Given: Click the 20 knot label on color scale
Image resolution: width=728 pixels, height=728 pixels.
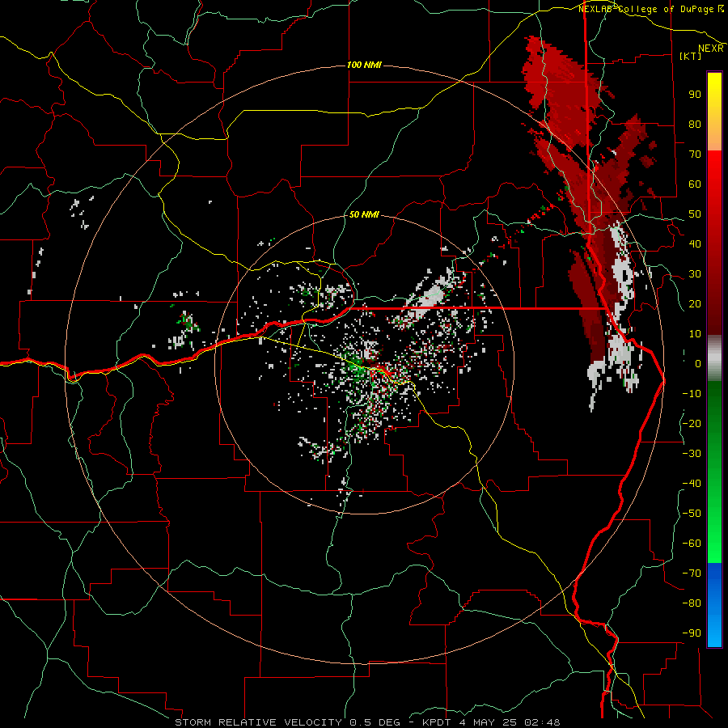Looking at the screenshot, I should coord(695,303).
